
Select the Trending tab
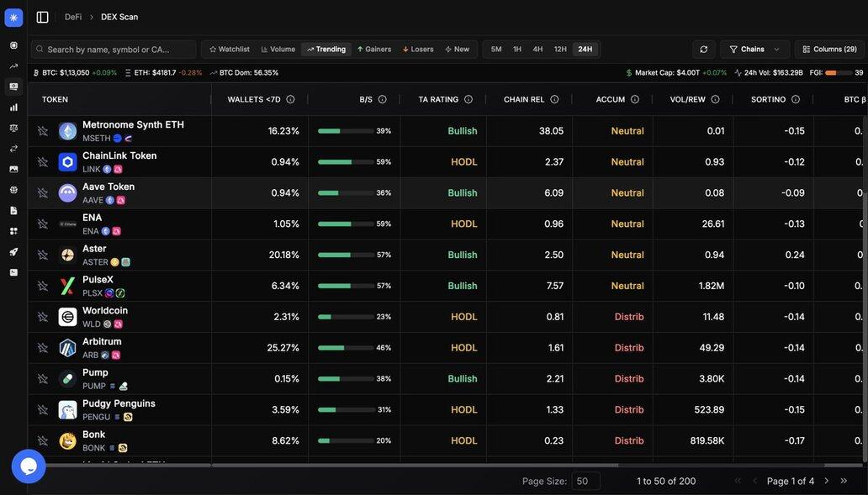click(326, 50)
